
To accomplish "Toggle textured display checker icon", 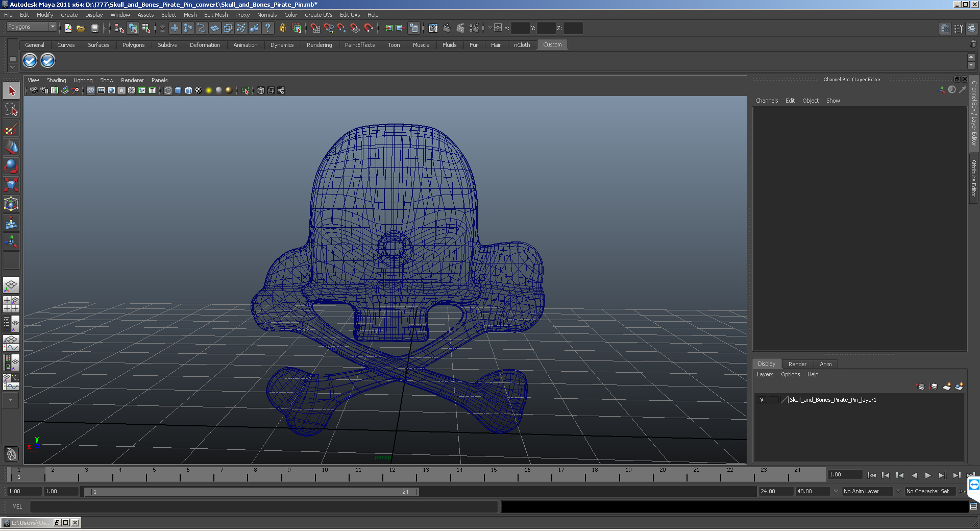I will click(199, 90).
